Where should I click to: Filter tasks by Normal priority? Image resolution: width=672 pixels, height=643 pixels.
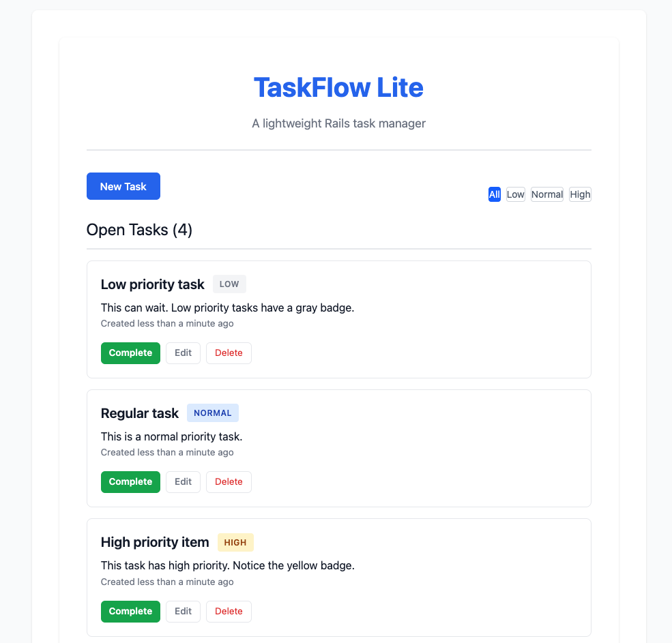coord(546,194)
